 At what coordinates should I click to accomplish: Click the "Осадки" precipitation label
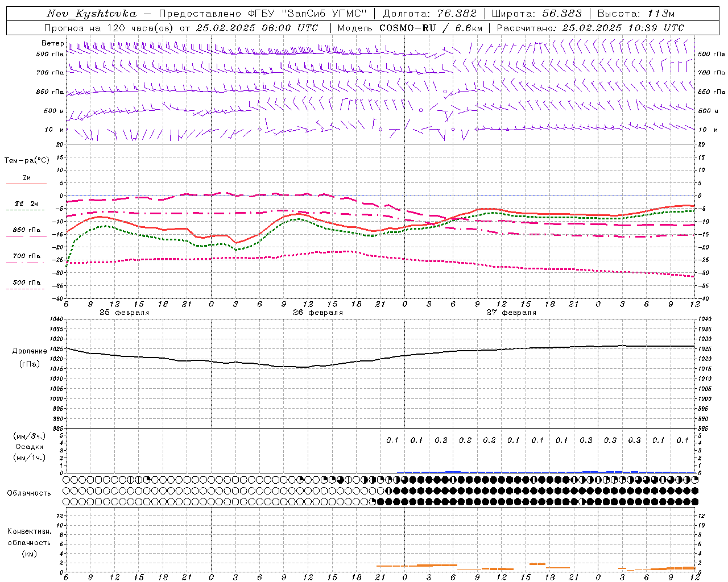[30, 447]
